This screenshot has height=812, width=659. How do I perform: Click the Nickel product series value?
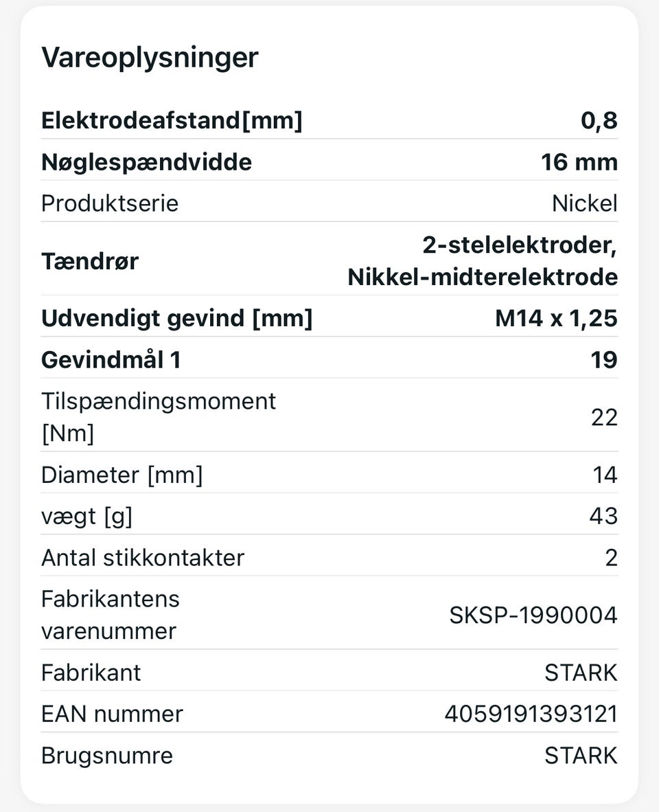click(x=584, y=203)
